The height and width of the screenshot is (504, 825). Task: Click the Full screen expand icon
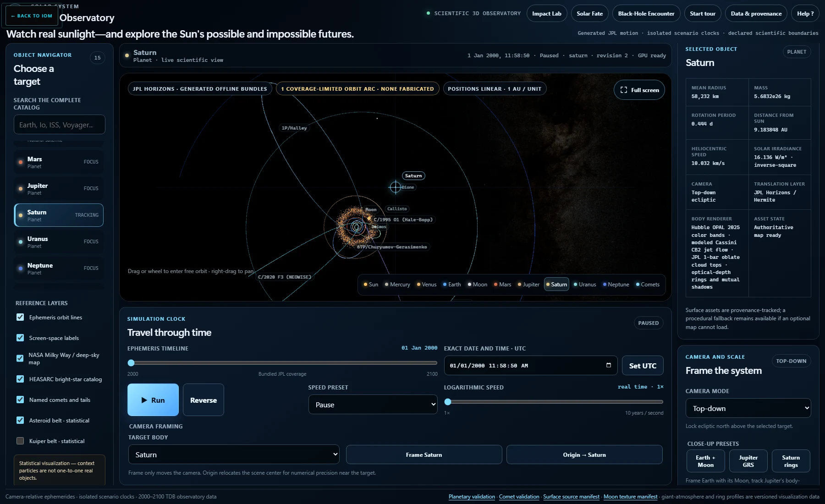click(623, 90)
